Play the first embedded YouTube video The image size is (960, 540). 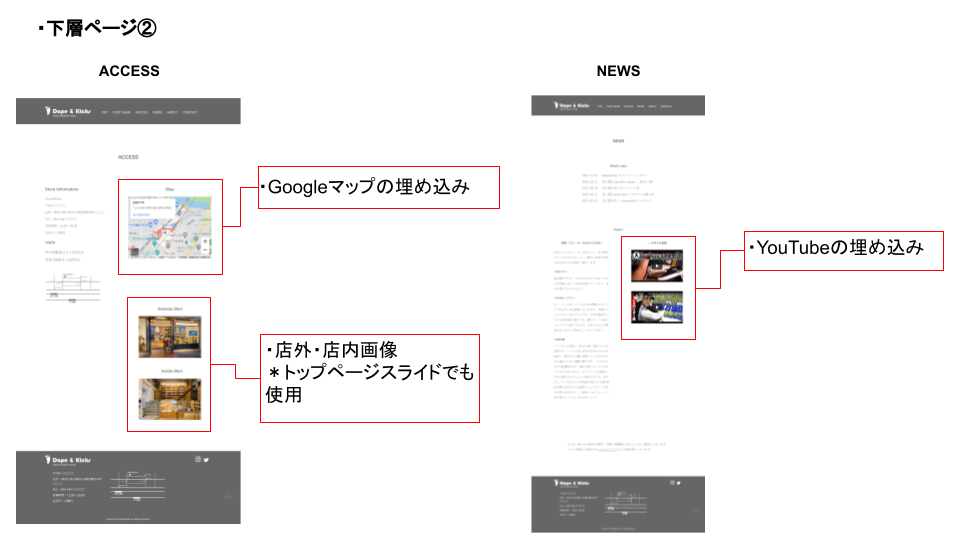pos(656,265)
